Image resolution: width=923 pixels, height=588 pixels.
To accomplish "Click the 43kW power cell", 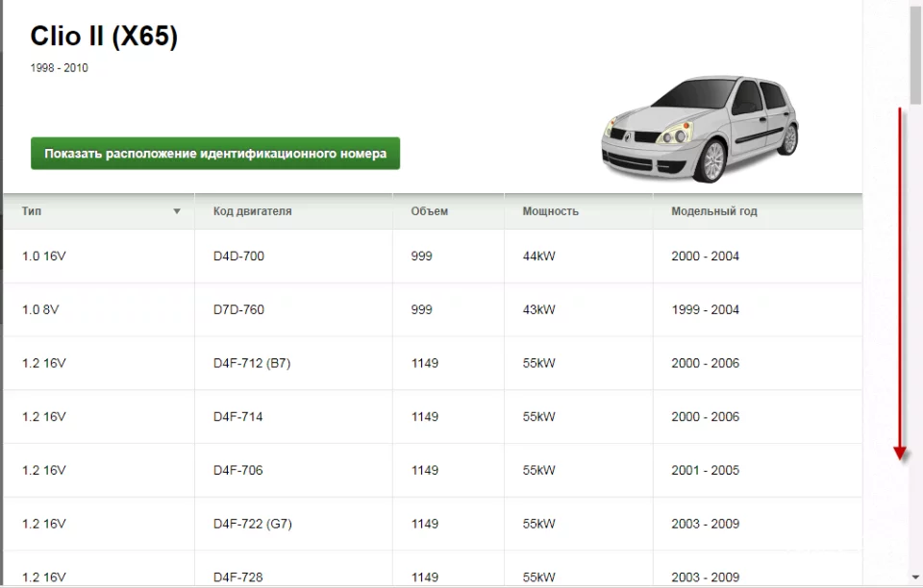I will [x=538, y=309].
